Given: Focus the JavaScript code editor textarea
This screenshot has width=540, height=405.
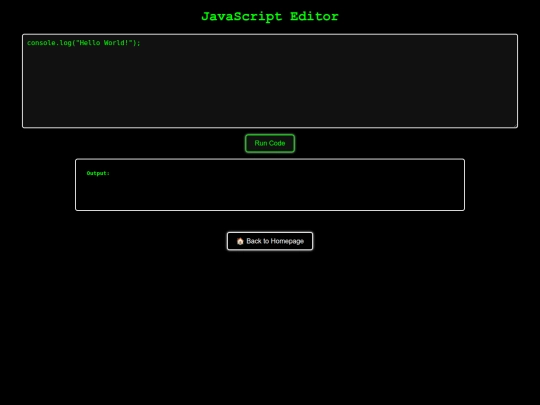Looking at the screenshot, I should point(270,81).
